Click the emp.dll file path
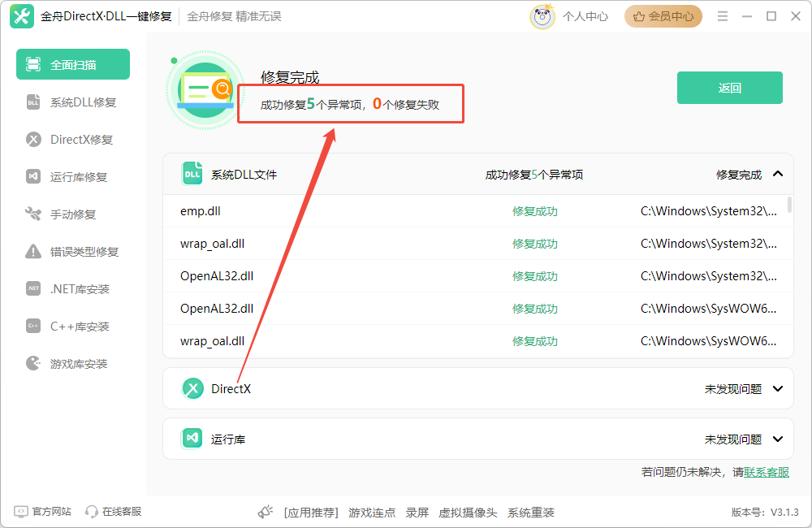This screenshot has height=528, width=812. 708,211
